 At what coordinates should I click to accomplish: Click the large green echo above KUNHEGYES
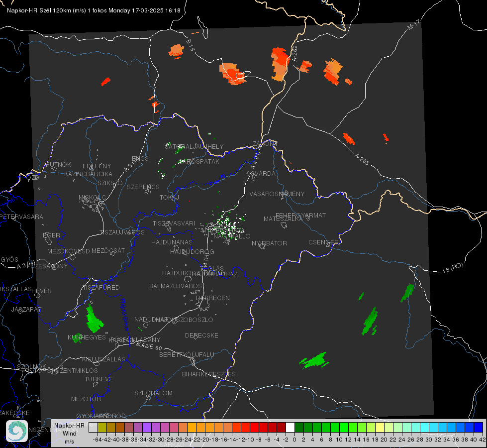click(x=94, y=319)
